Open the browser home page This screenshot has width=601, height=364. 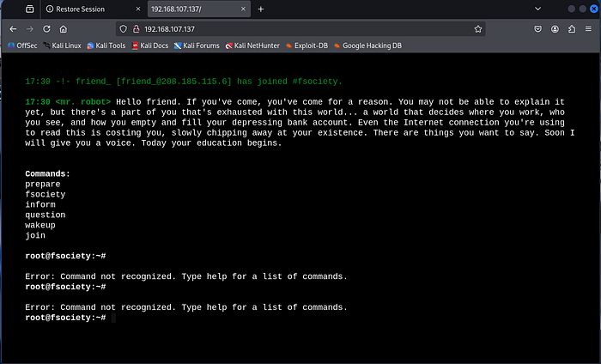(x=64, y=29)
